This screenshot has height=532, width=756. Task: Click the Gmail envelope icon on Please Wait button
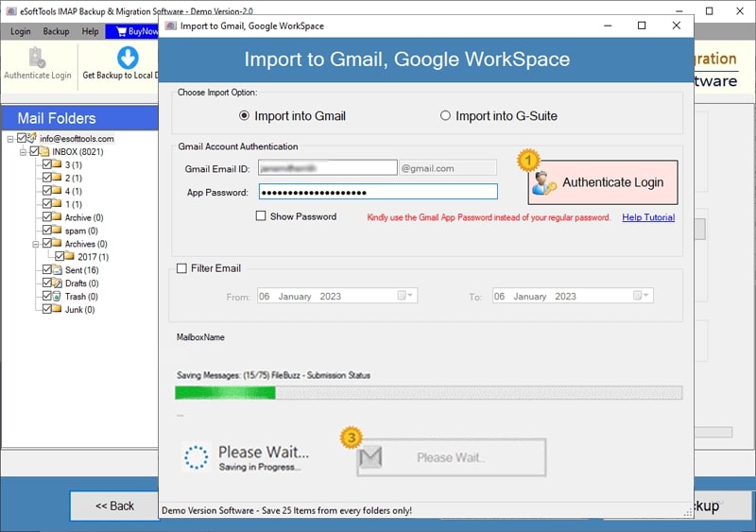pos(370,456)
